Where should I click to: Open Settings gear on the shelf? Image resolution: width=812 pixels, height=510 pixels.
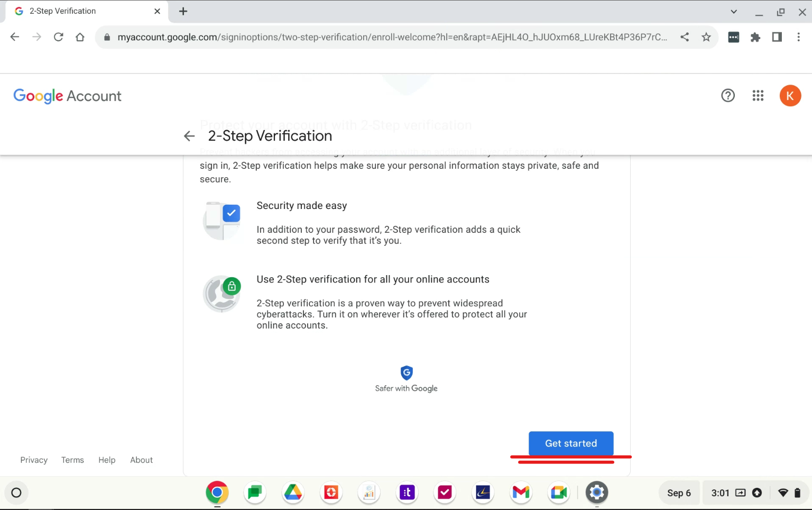[x=597, y=493]
